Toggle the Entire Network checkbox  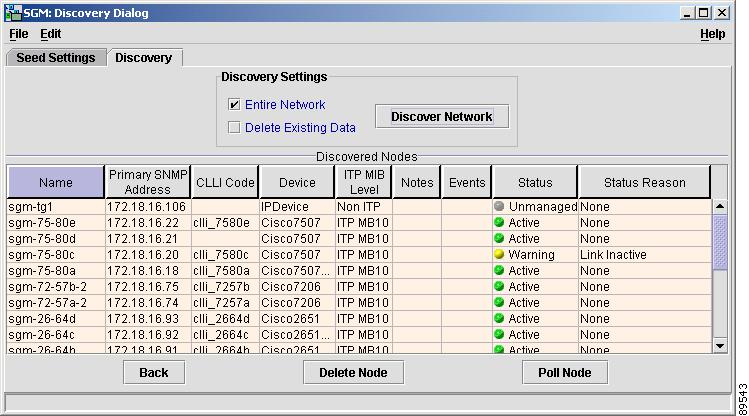(234, 105)
